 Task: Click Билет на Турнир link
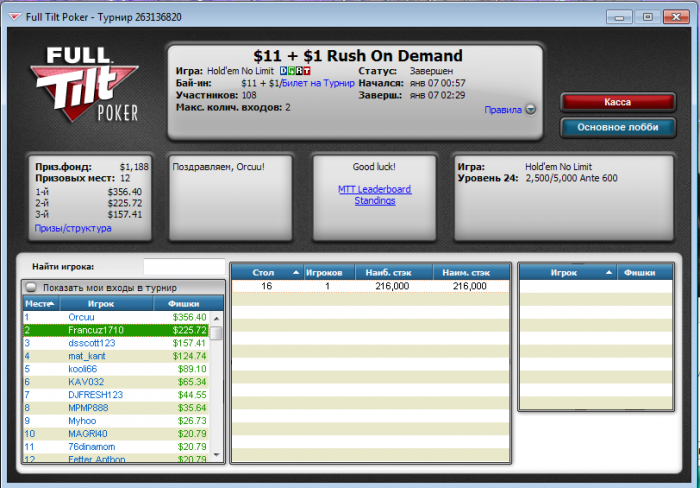[x=318, y=83]
